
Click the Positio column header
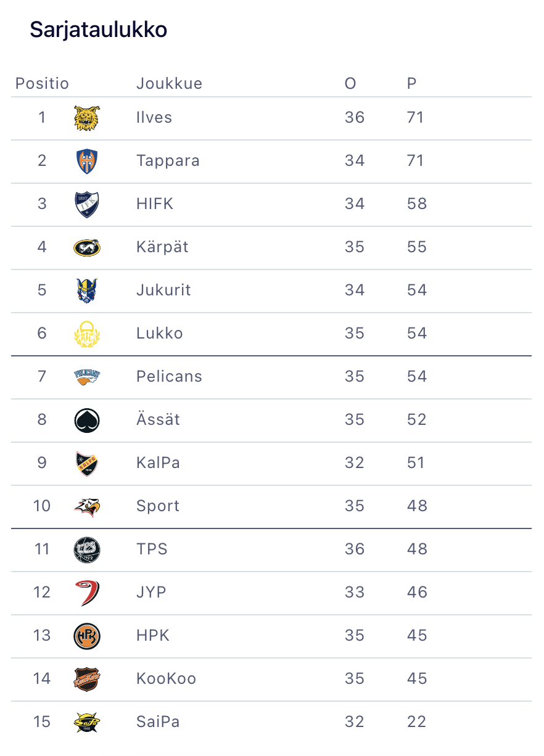pyautogui.click(x=42, y=83)
